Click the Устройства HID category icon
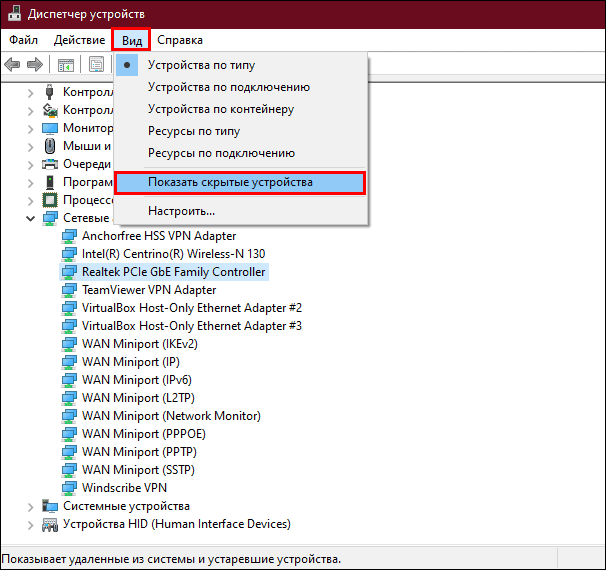This screenshot has width=606, height=570. (x=50, y=524)
